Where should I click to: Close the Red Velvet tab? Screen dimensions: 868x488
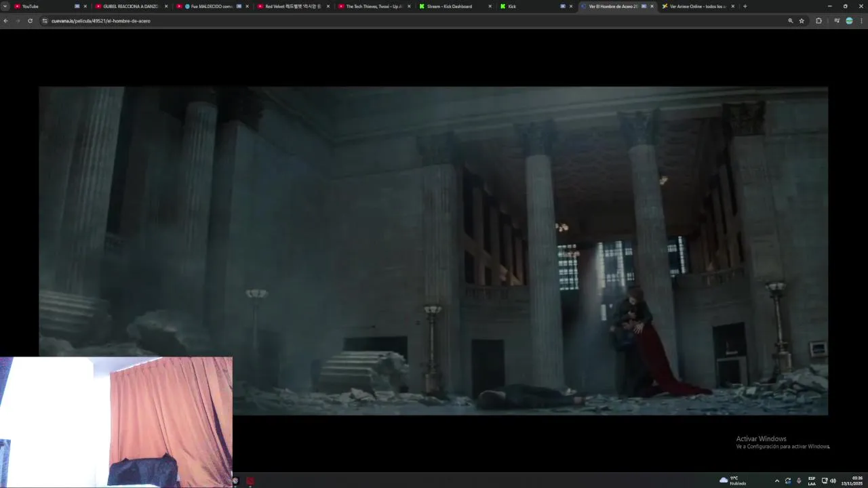[x=328, y=6]
